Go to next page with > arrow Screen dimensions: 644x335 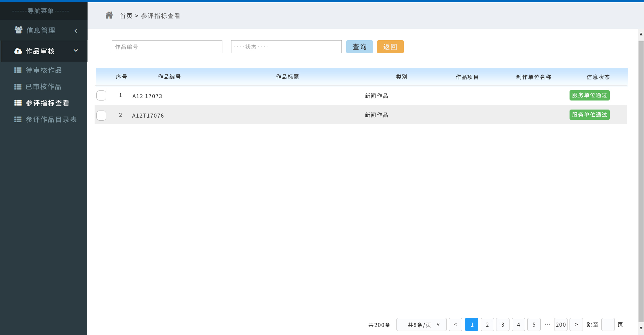point(576,324)
